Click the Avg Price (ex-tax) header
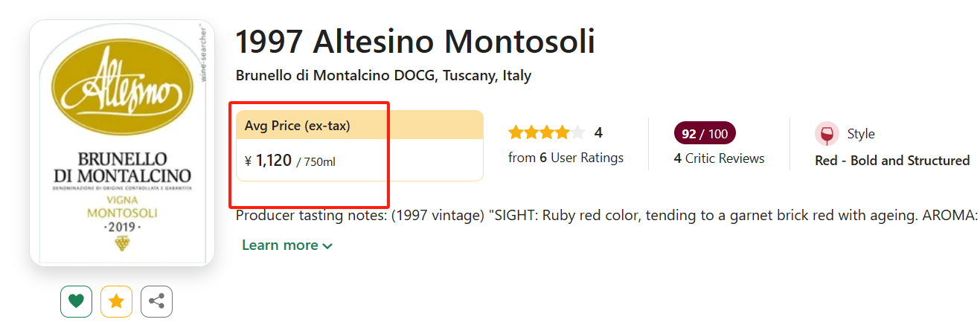The height and width of the screenshot is (328, 980). [298, 126]
